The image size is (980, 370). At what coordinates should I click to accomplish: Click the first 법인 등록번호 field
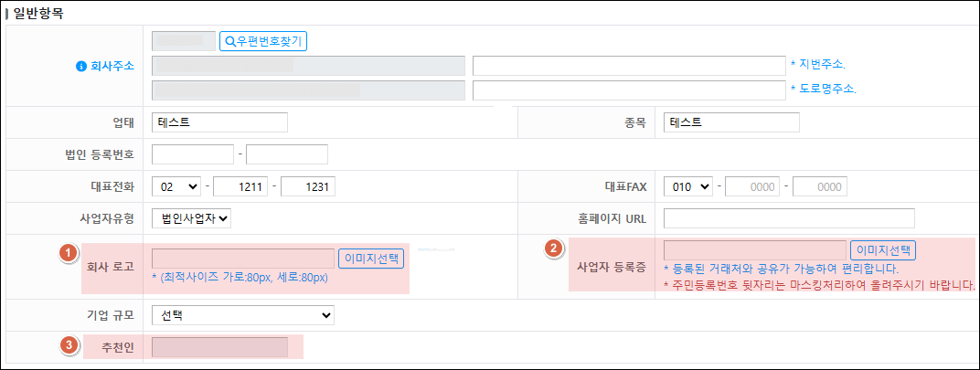193,154
